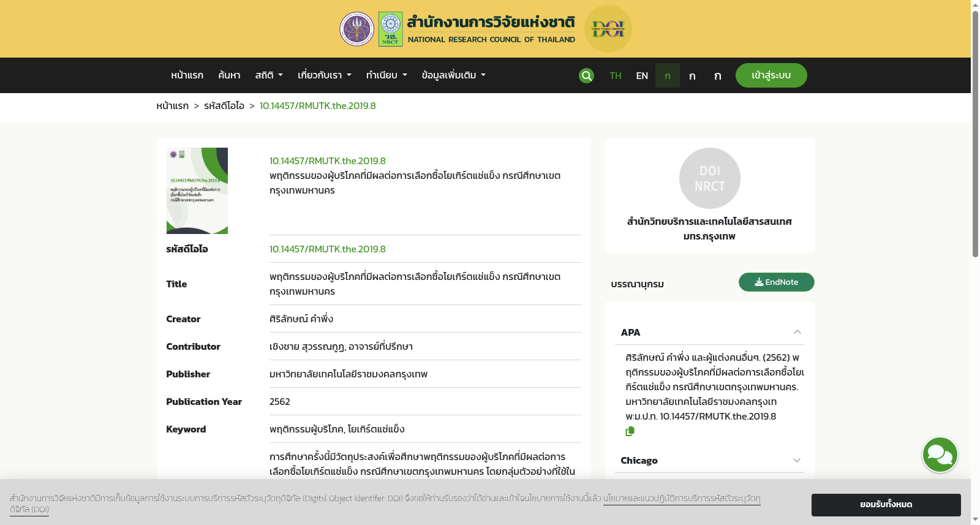
Task: Click the green search magnifier icon
Action: [586, 75]
